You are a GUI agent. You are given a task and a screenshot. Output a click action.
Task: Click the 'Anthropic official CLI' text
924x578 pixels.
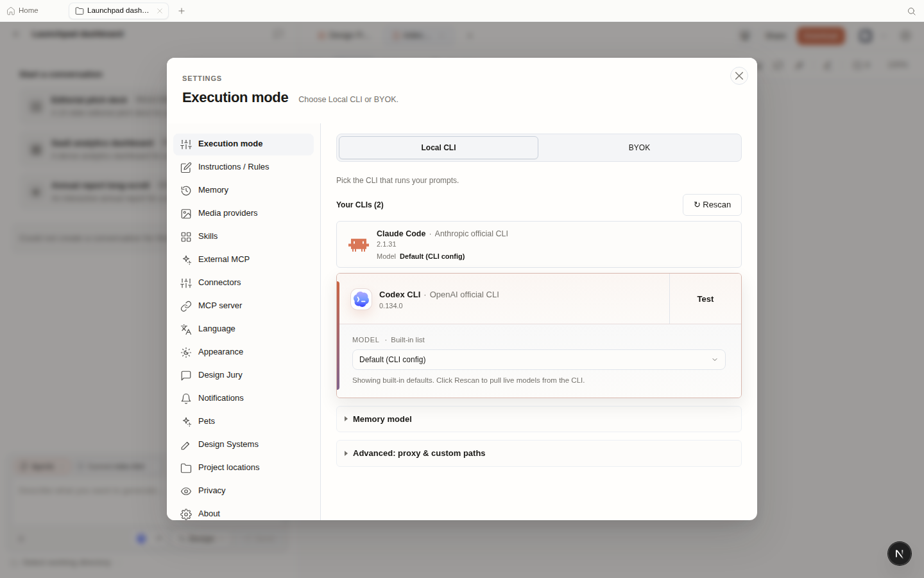pos(472,234)
